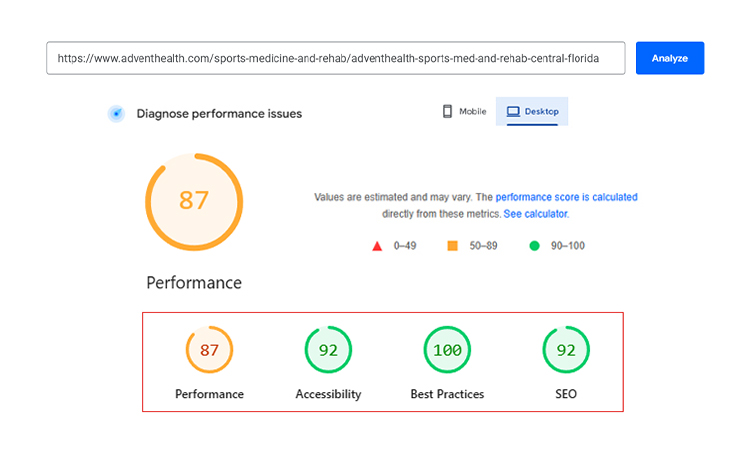This screenshot has width=750, height=450.
Task: Open the 'See calculator' link
Action: click(x=535, y=214)
